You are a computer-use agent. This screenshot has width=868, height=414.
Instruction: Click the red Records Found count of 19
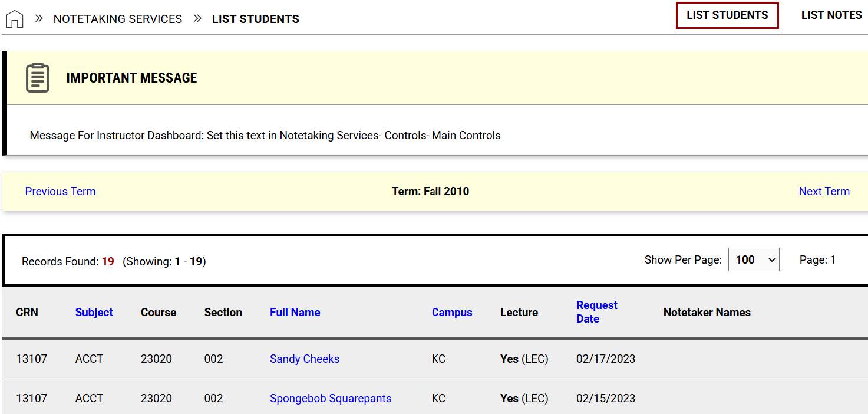[x=107, y=261]
